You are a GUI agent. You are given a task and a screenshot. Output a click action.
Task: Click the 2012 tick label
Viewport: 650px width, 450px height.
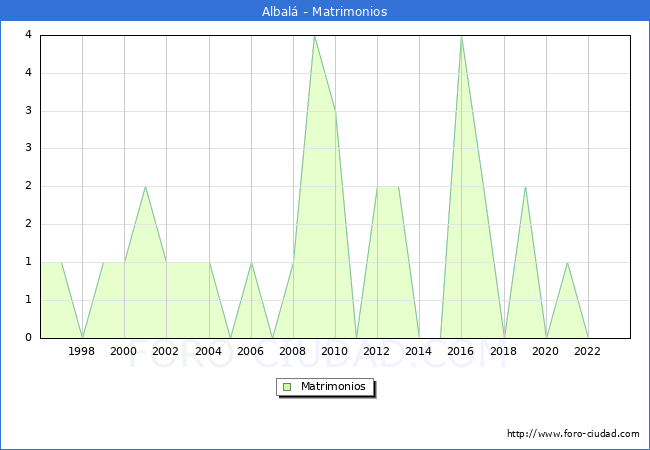tap(377, 351)
